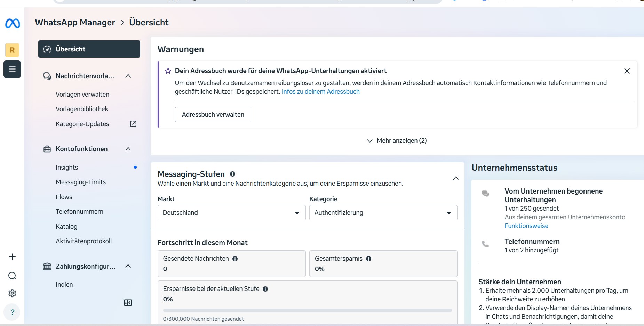Open Aktivitätenprotokoll
The height and width of the screenshot is (326, 644).
[x=84, y=241]
